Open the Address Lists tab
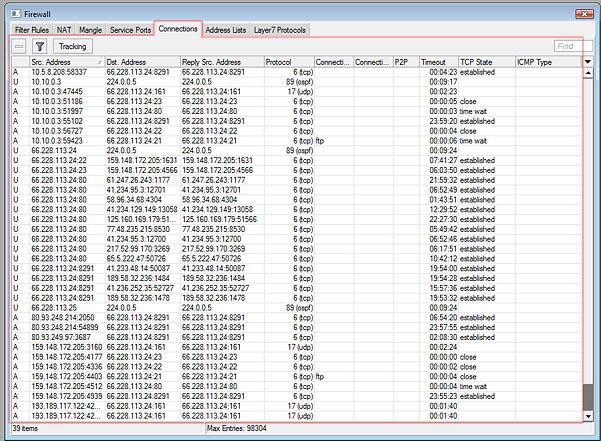The image size is (601, 441). [x=226, y=30]
